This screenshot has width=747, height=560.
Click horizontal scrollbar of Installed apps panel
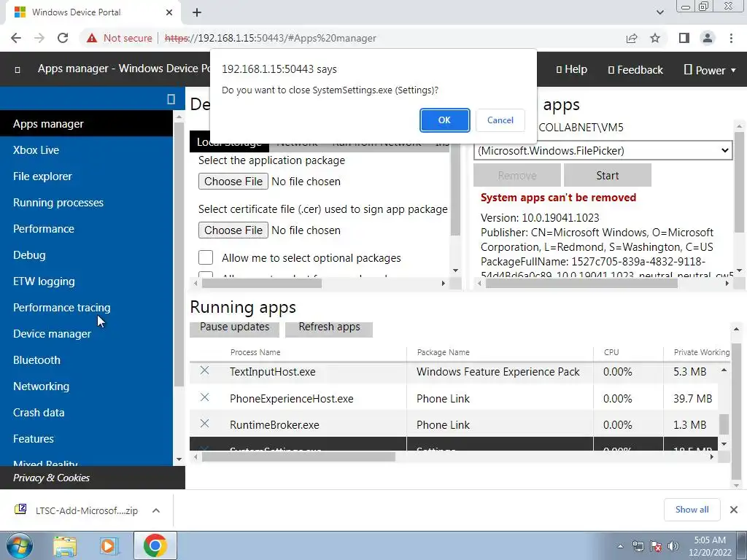[581, 284]
